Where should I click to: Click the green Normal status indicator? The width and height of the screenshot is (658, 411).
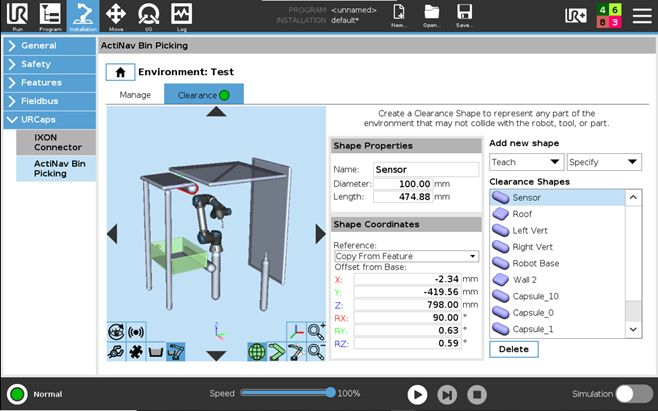[17, 394]
